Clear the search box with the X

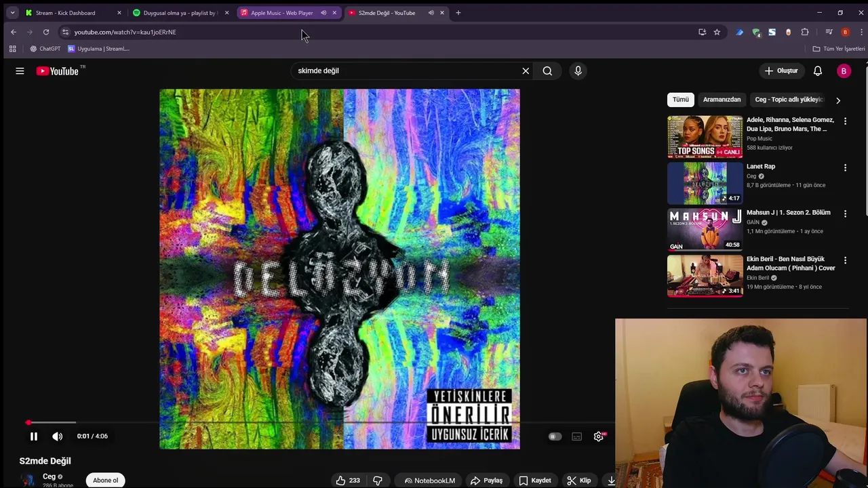pos(526,70)
